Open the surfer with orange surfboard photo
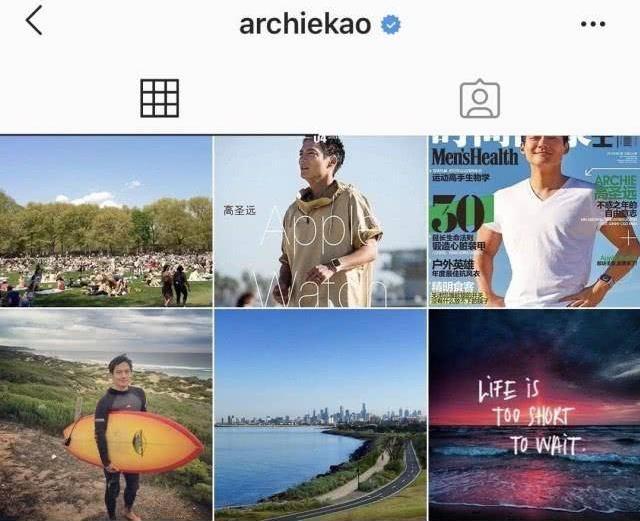 106,415
